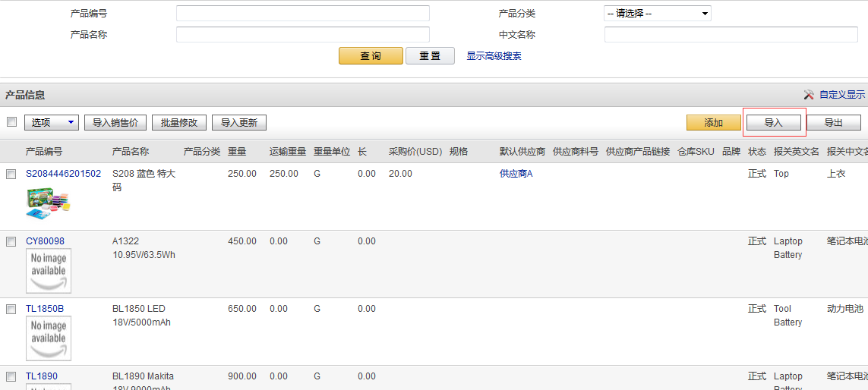Check the row TL1850B checkbox

click(x=11, y=310)
